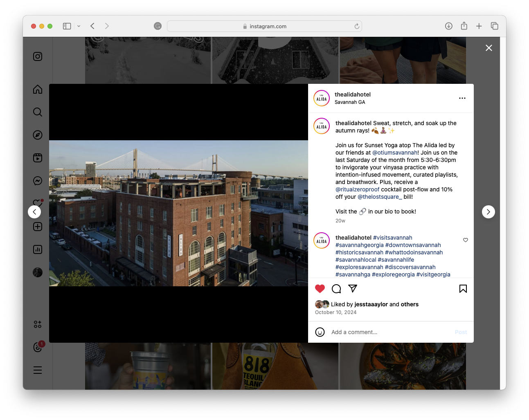Open the More hamburger menu

[x=38, y=370]
